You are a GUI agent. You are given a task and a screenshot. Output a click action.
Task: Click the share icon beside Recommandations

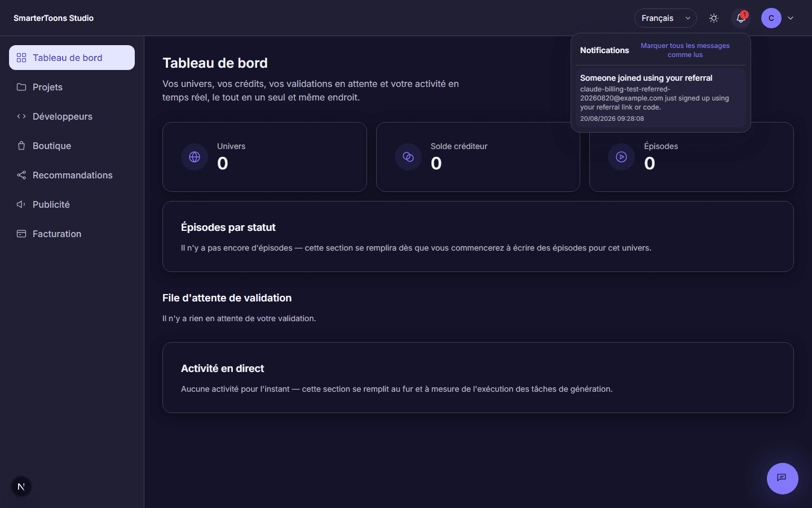pos(21,175)
